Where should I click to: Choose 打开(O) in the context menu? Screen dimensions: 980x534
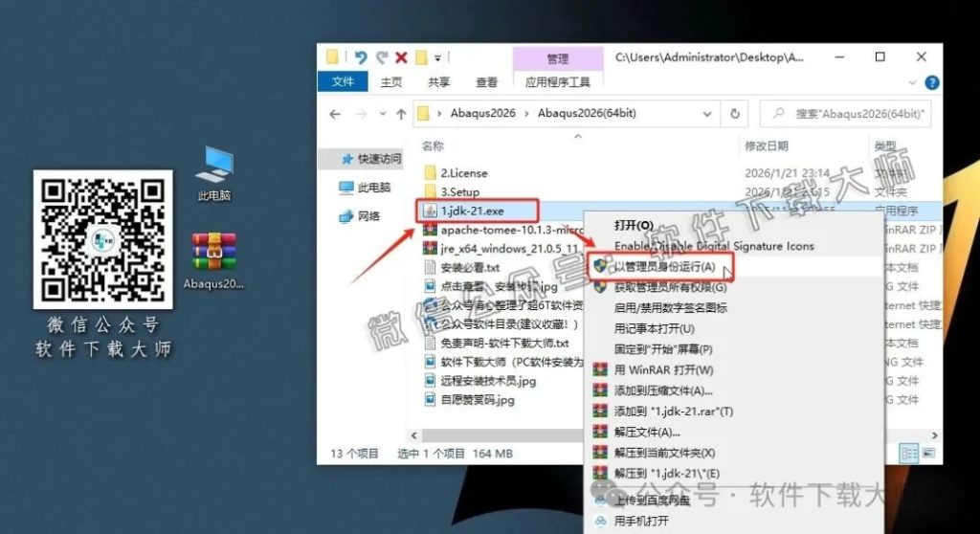coord(634,225)
